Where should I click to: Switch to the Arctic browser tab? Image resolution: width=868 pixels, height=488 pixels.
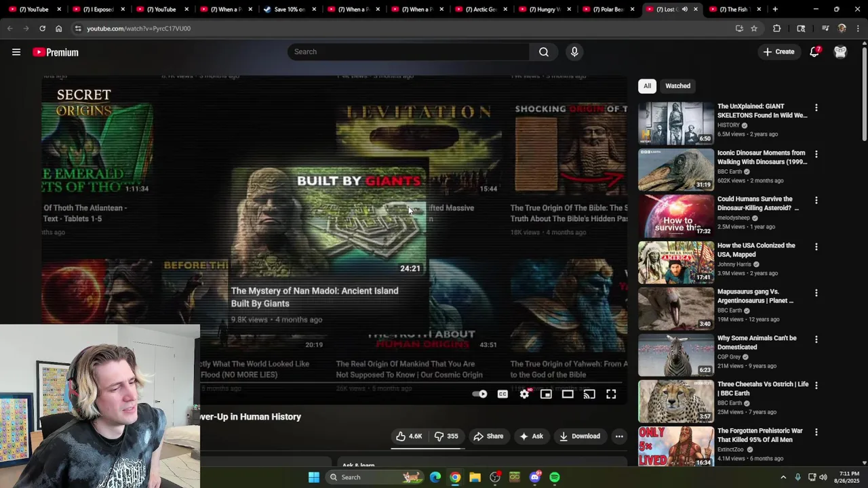pyautogui.click(x=482, y=9)
